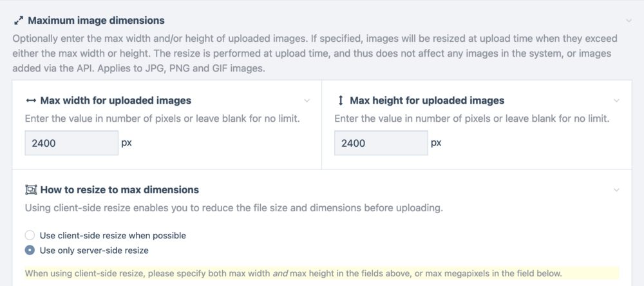
Task: Select the server-side resize radio button
Action: (30, 251)
